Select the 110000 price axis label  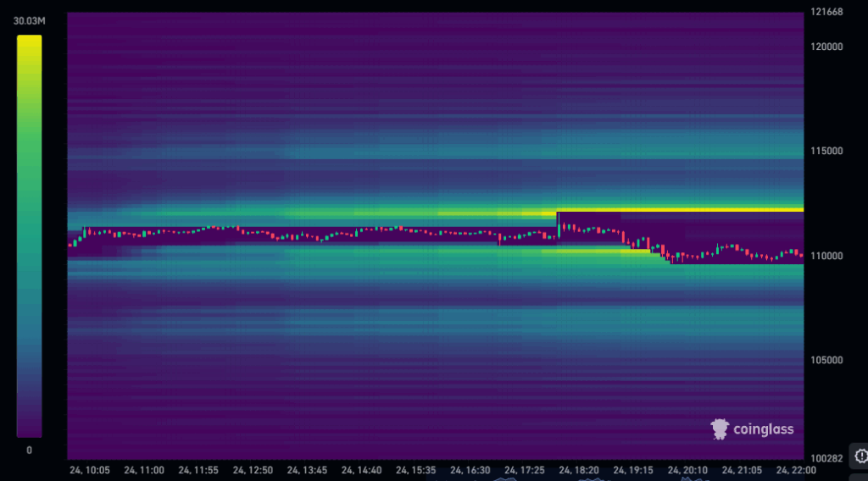pos(826,256)
